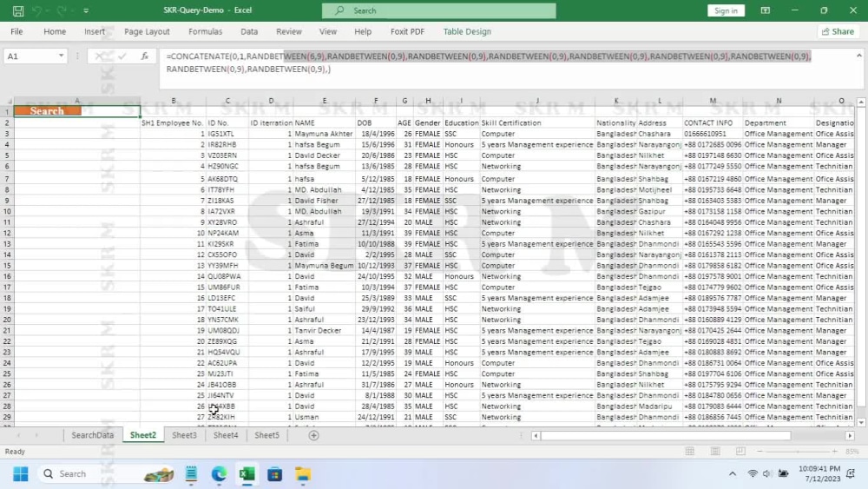The width and height of the screenshot is (868, 489).
Task: Switch to the Home tab
Action: tap(55, 31)
